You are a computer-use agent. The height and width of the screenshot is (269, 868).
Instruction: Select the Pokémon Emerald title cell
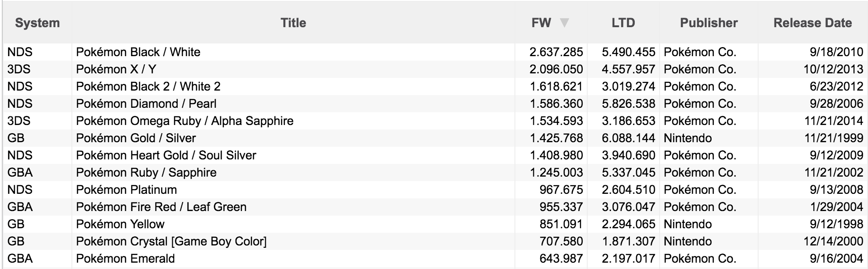(293, 259)
